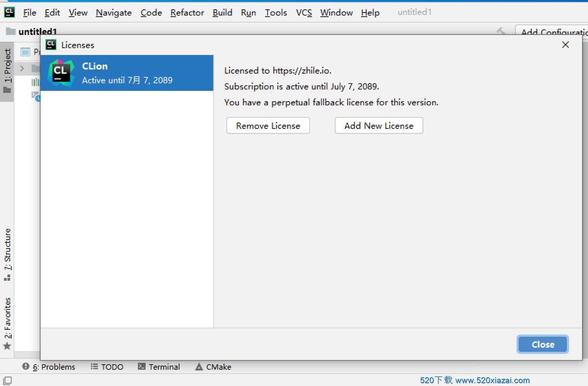Open the Window menu
588x386 pixels.
[x=336, y=12]
